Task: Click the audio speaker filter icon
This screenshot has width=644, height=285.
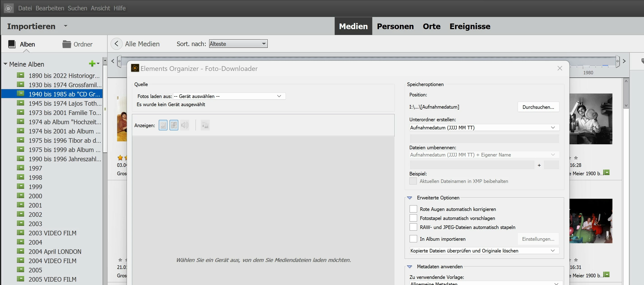Action: click(185, 125)
